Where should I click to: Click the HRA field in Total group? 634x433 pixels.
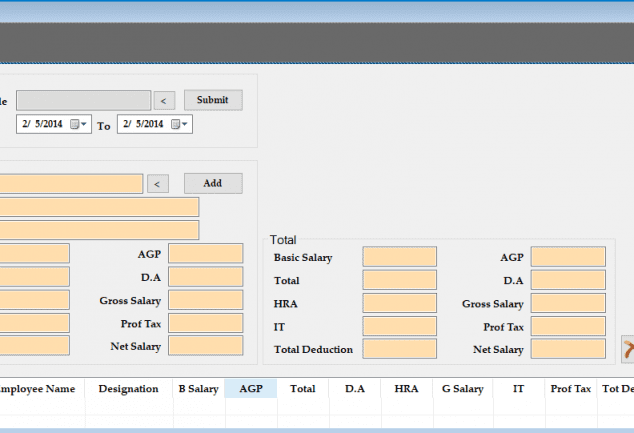399,303
